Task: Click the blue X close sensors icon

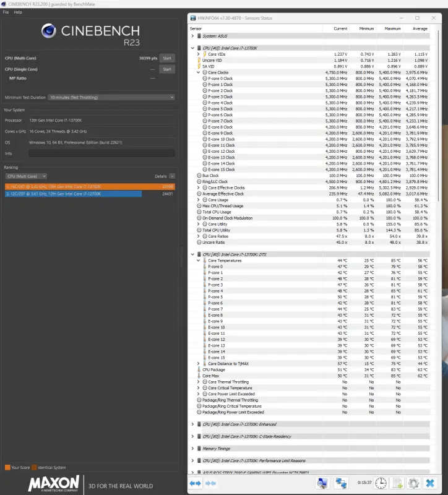Action: point(430,483)
